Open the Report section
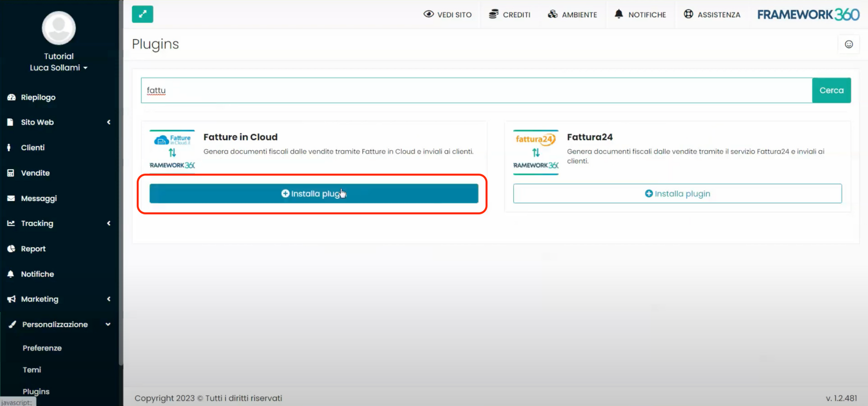This screenshot has width=868, height=406. coord(33,248)
